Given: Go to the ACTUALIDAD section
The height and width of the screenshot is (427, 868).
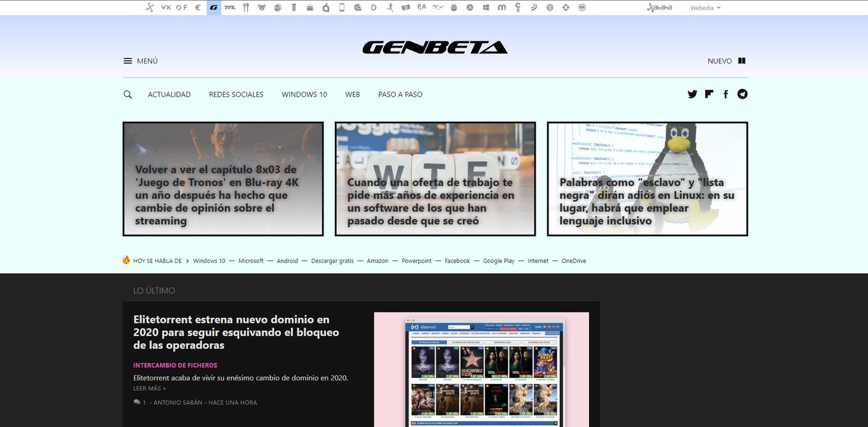Looking at the screenshot, I should click(x=169, y=95).
